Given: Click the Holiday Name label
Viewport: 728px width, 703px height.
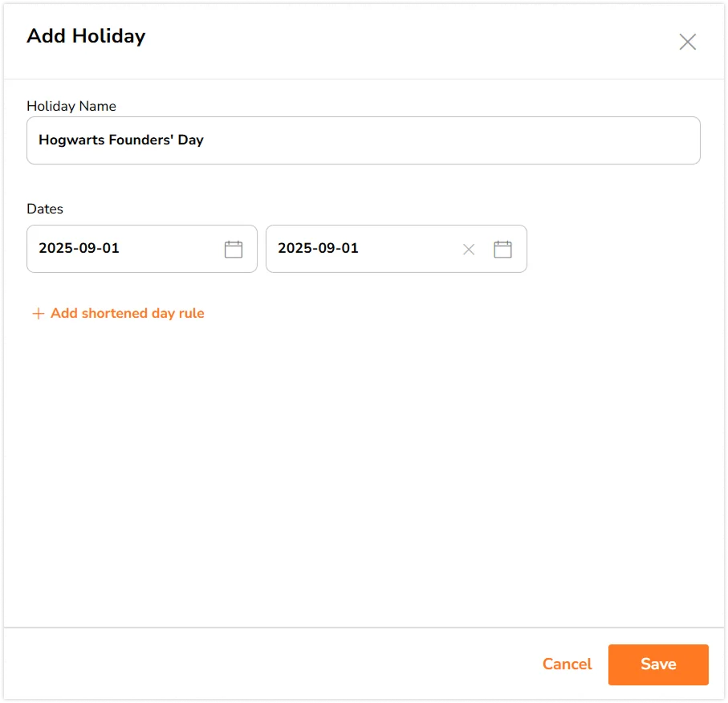Looking at the screenshot, I should [71, 106].
